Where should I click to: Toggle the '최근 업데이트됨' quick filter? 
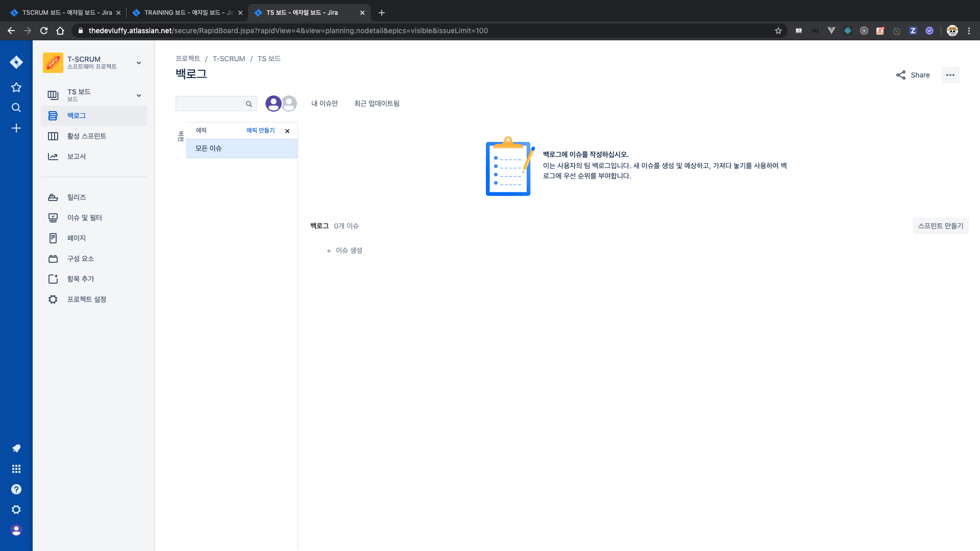click(377, 104)
